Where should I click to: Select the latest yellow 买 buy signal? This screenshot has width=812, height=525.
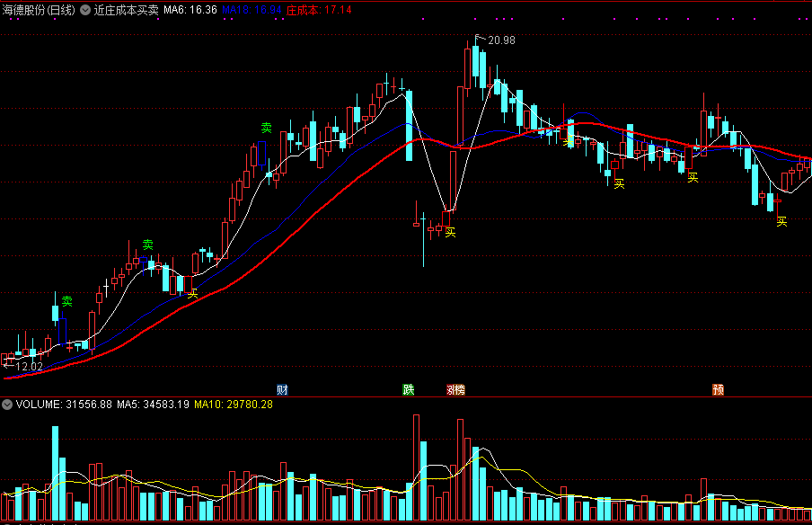782,222
